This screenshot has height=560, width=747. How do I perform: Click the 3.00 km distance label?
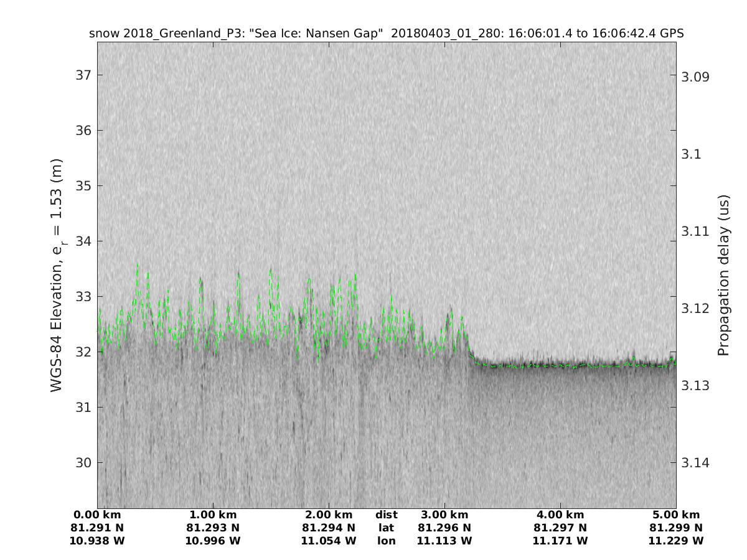click(x=444, y=515)
